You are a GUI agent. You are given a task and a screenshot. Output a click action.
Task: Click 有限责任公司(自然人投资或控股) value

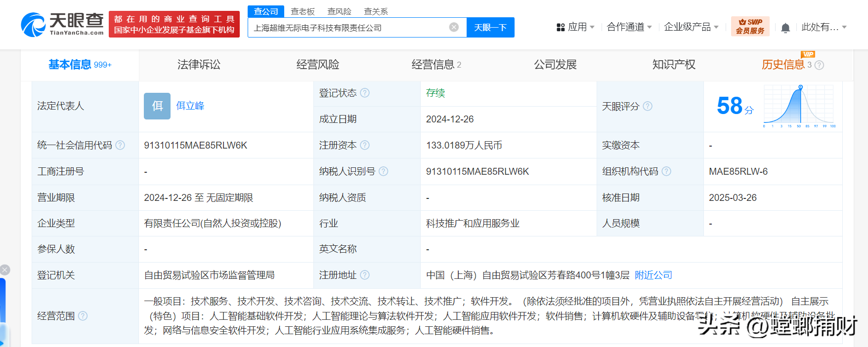coord(213,223)
